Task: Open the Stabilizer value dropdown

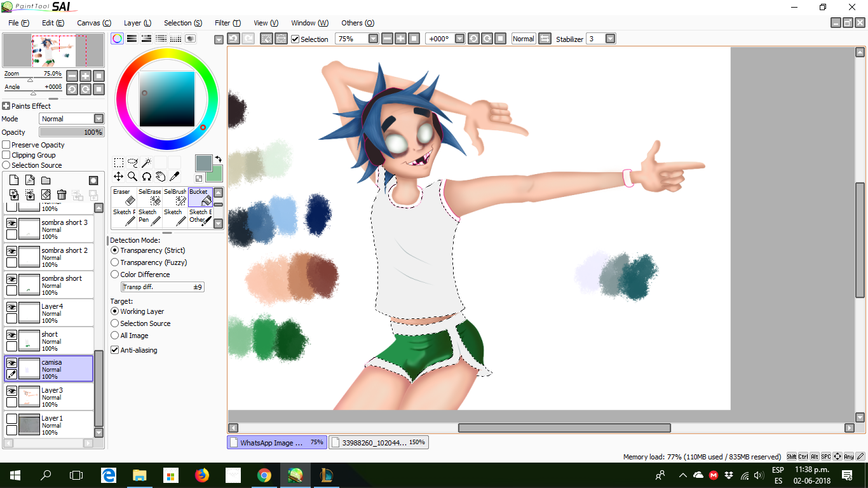Action: click(610, 39)
